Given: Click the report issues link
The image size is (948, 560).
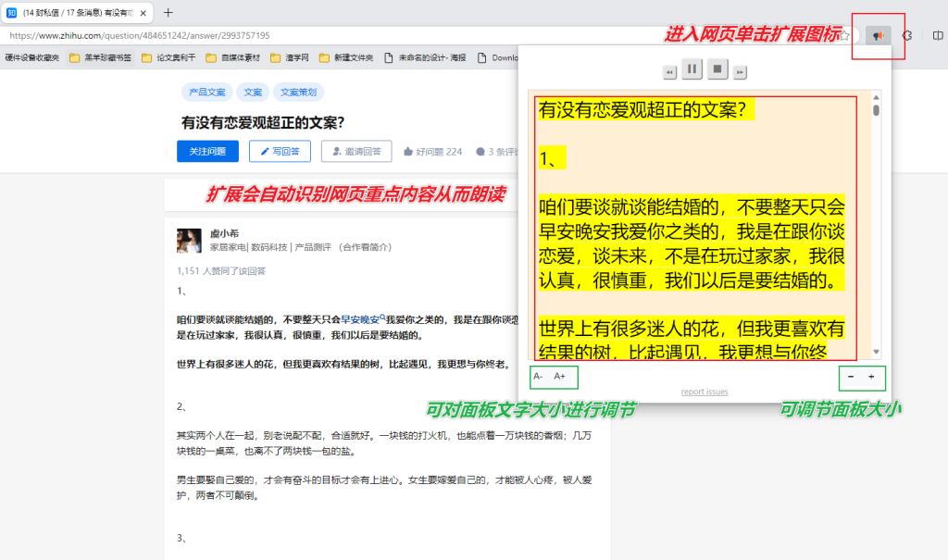Looking at the screenshot, I should (x=705, y=392).
